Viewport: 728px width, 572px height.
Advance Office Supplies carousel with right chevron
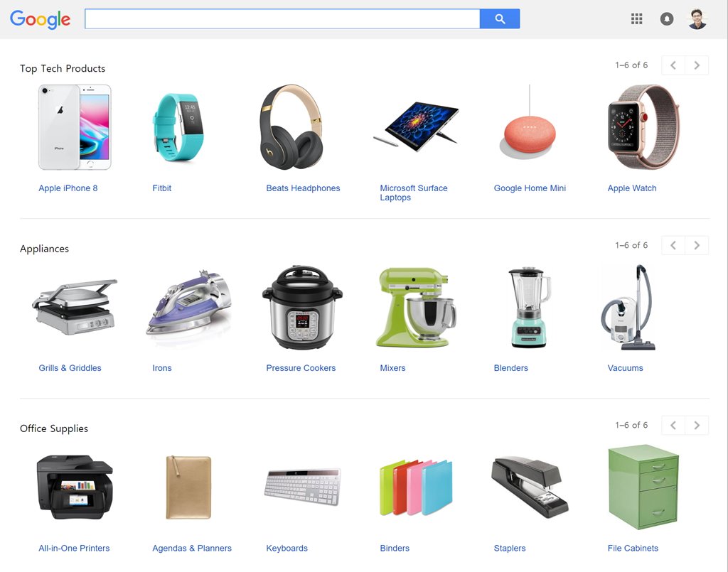[x=697, y=426]
